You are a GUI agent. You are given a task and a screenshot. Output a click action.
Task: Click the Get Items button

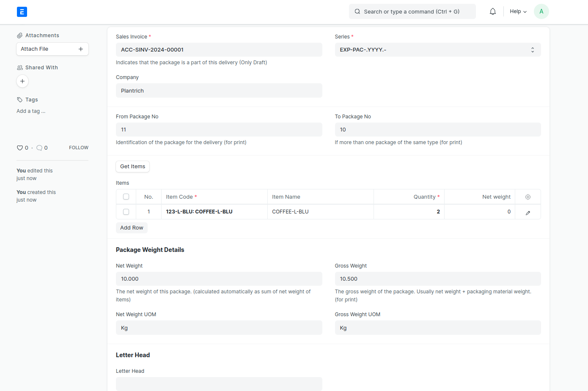coord(132,167)
